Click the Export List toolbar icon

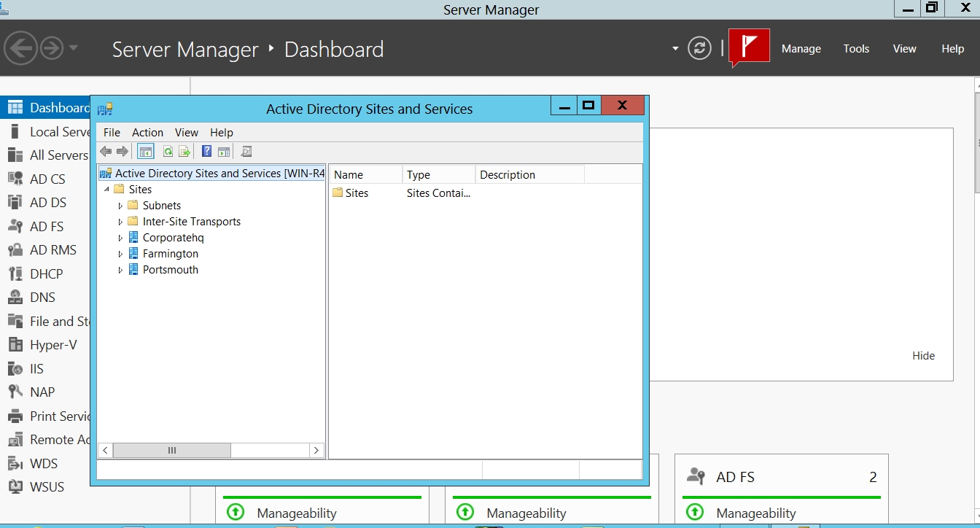pos(184,152)
